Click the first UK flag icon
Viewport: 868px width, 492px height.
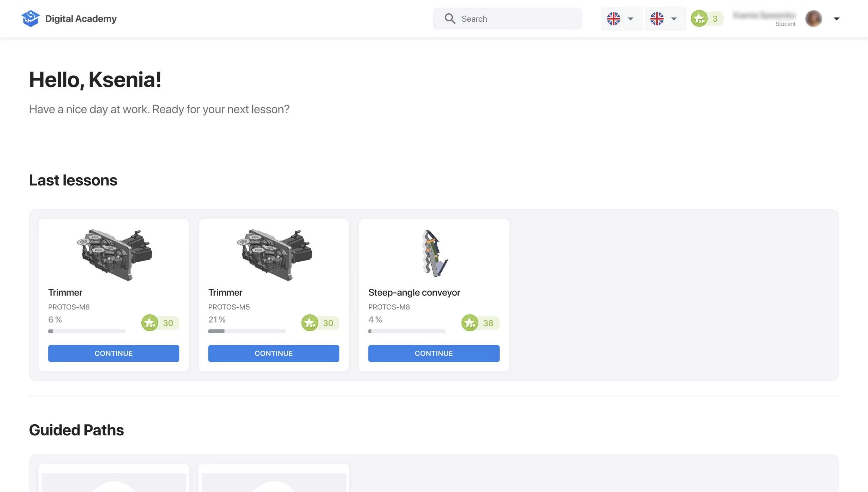(613, 19)
